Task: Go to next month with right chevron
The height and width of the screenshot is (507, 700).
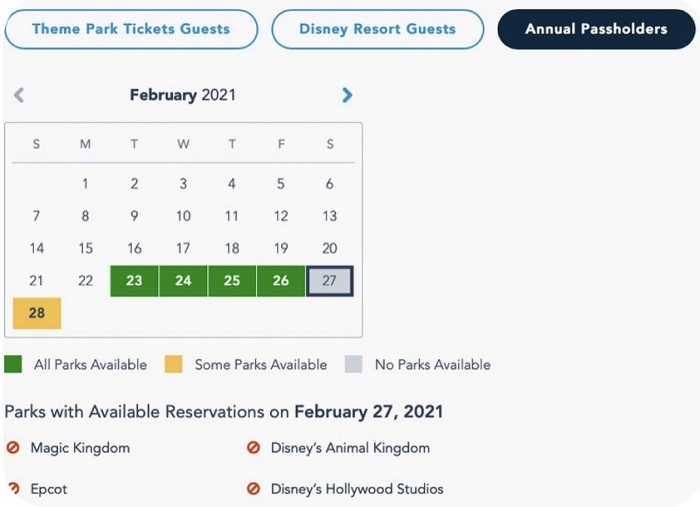Action: (347, 95)
